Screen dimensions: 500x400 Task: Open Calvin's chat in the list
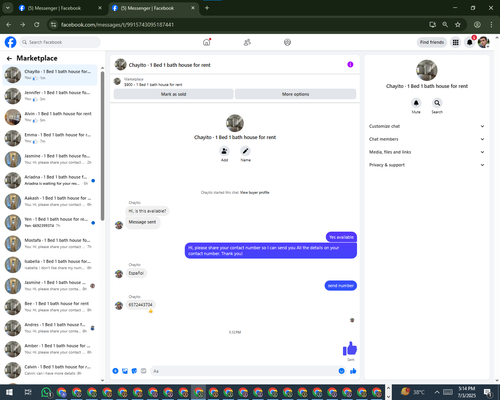point(50,370)
